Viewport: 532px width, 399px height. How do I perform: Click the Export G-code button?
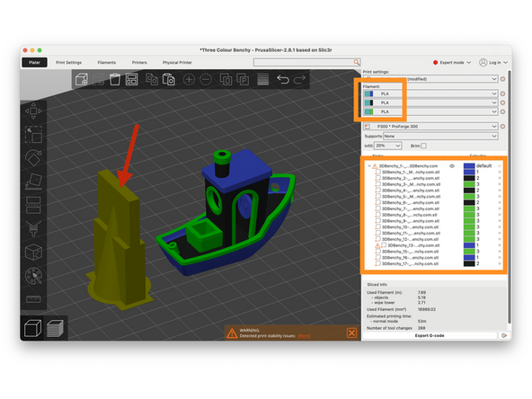point(430,335)
